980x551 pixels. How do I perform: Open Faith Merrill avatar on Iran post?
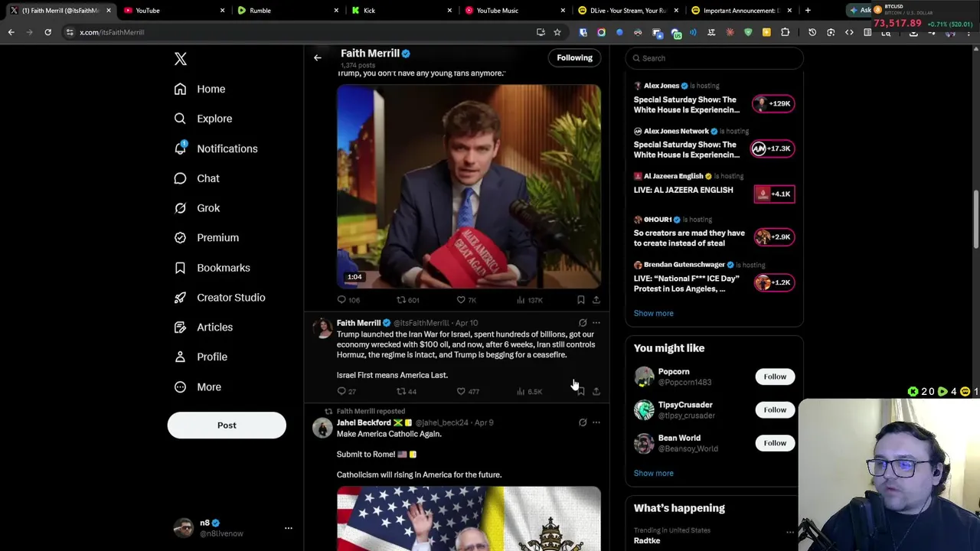pos(322,328)
